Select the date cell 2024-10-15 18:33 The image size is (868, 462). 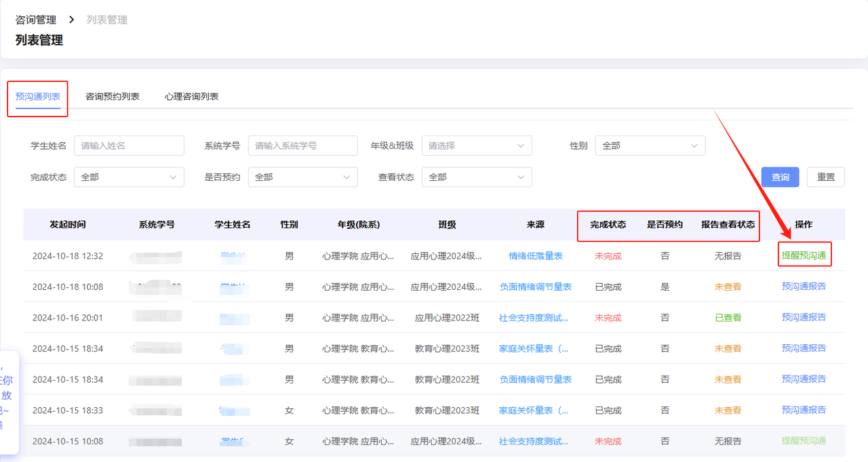(68, 411)
